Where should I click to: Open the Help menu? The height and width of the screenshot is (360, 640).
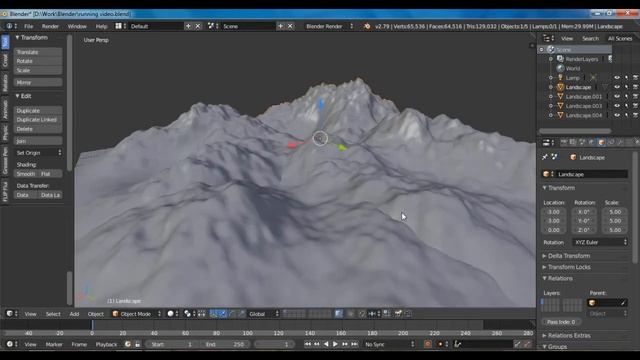[101, 26]
